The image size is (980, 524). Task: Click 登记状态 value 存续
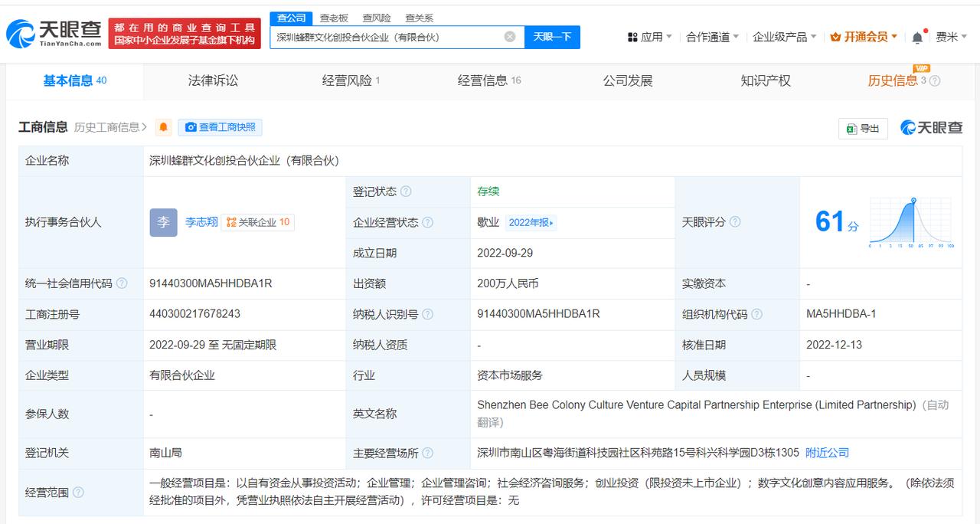coord(488,192)
